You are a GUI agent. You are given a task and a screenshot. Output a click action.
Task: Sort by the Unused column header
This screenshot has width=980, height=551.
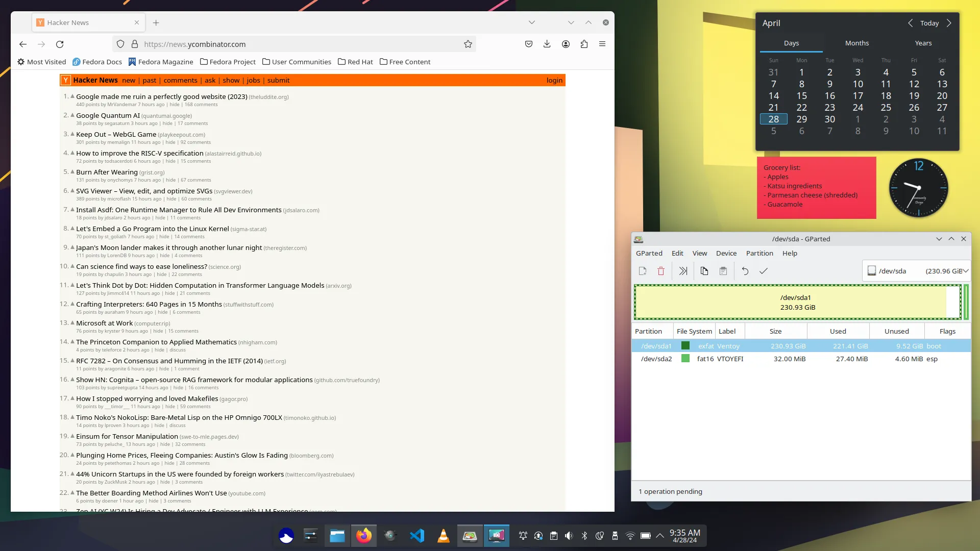[x=897, y=332]
